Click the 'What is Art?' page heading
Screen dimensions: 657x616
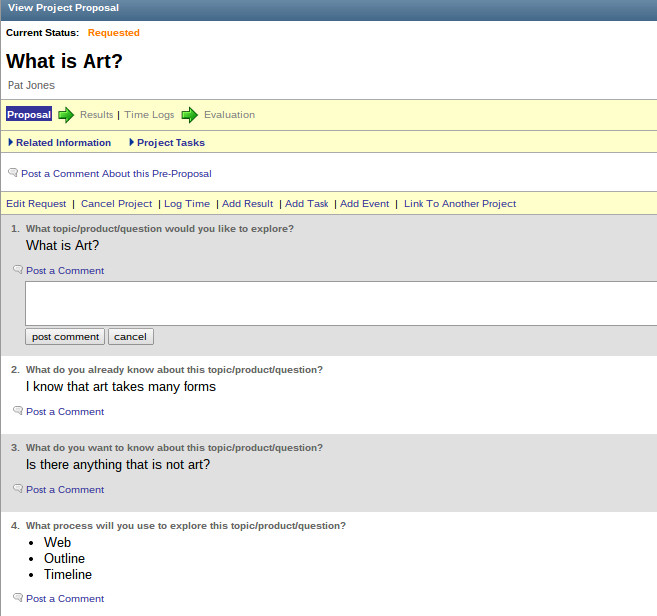(x=64, y=61)
